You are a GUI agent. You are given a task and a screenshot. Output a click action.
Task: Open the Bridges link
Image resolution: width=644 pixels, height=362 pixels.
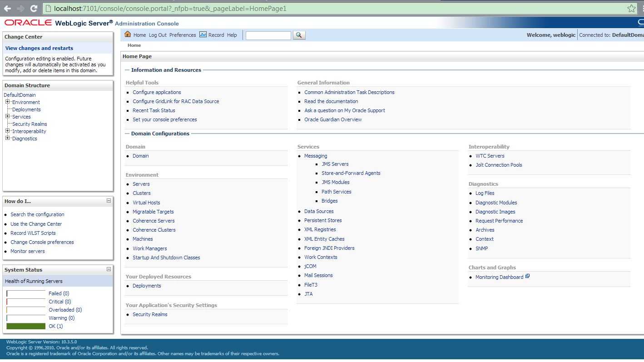click(330, 201)
